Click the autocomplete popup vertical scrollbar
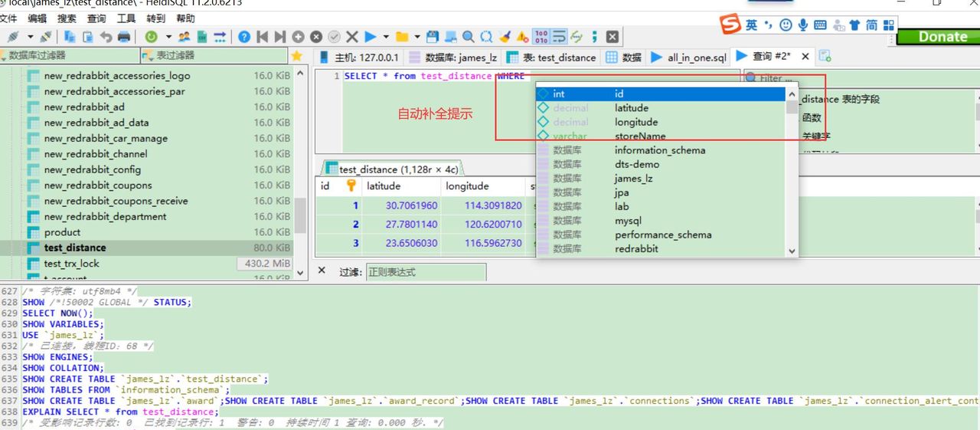This screenshot has height=430, width=980. [792, 176]
